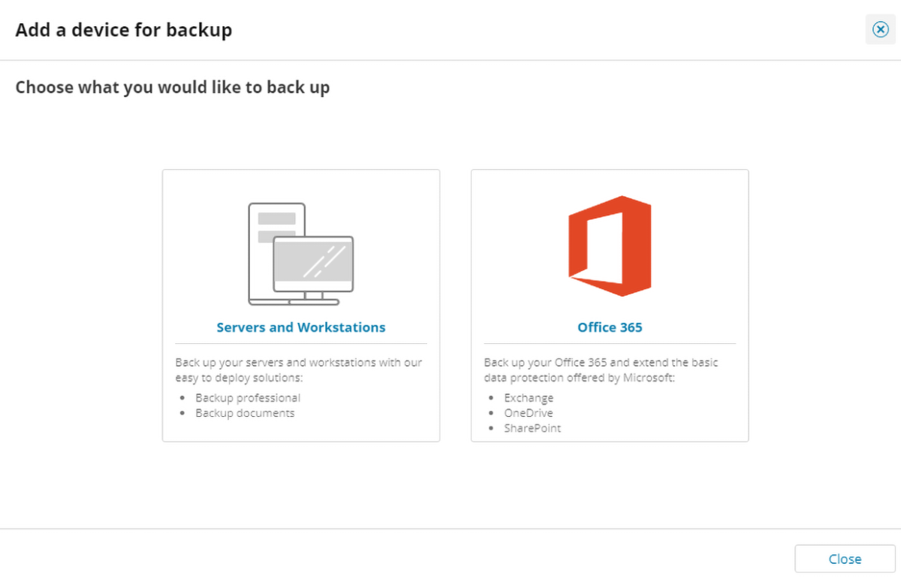The image size is (901, 588).
Task: Select the OneDrive bullet item
Action: [x=529, y=413]
